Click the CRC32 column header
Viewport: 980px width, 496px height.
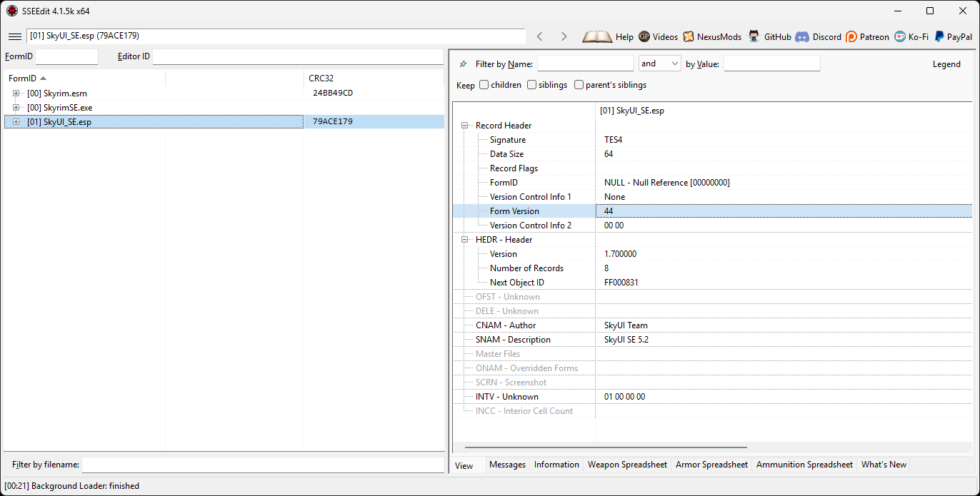[x=374, y=79]
